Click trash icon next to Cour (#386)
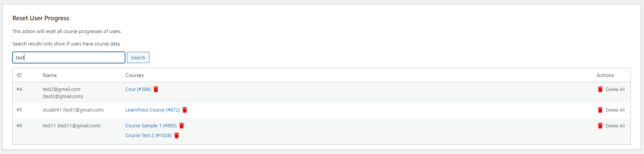 pos(156,89)
